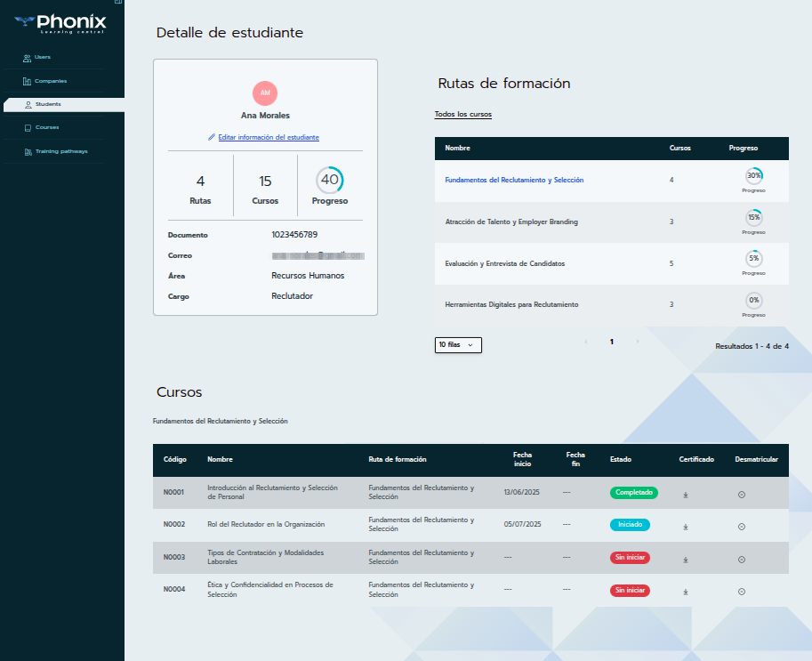Go to next page using right chevron
This screenshot has width=812, height=661.
tap(638, 342)
